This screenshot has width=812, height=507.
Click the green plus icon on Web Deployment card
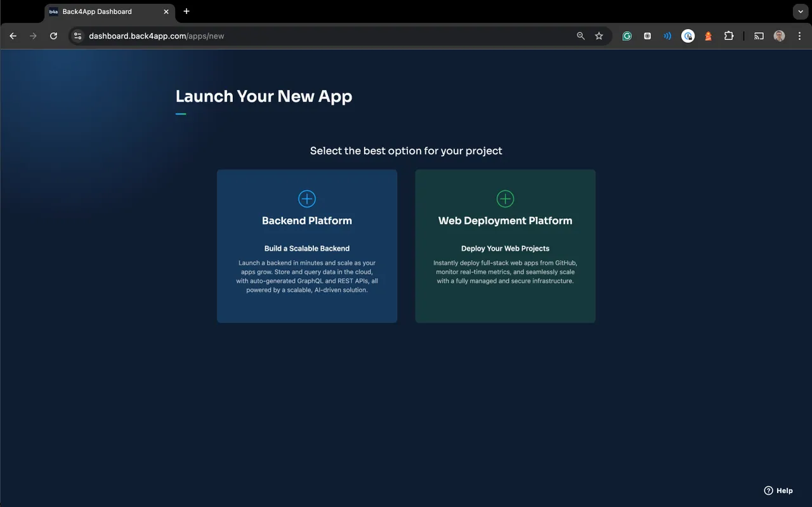pyautogui.click(x=505, y=199)
